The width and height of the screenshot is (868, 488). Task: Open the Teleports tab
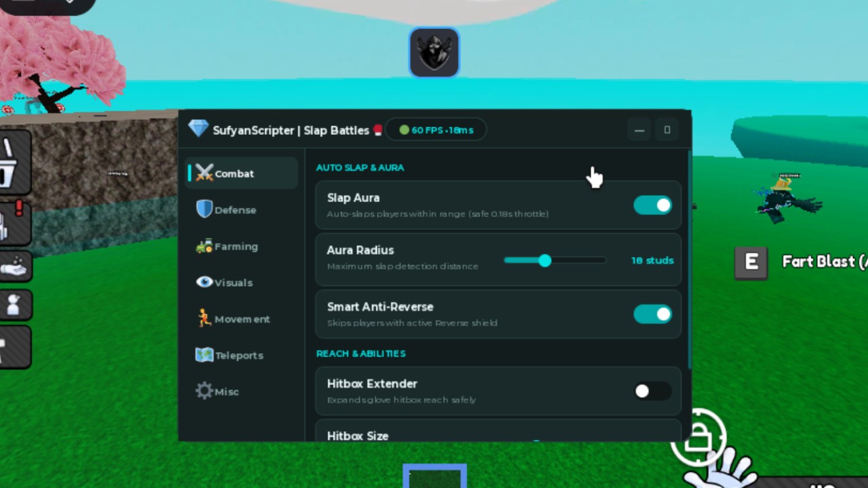click(x=242, y=355)
